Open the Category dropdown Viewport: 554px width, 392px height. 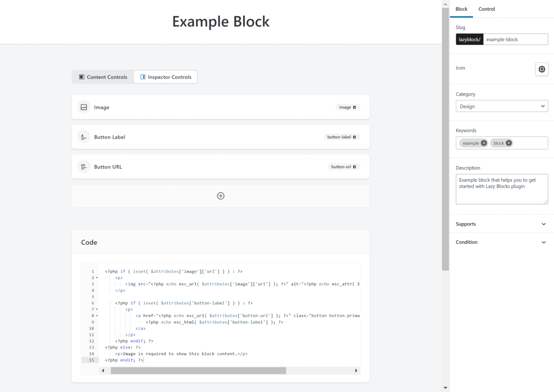tap(501, 107)
